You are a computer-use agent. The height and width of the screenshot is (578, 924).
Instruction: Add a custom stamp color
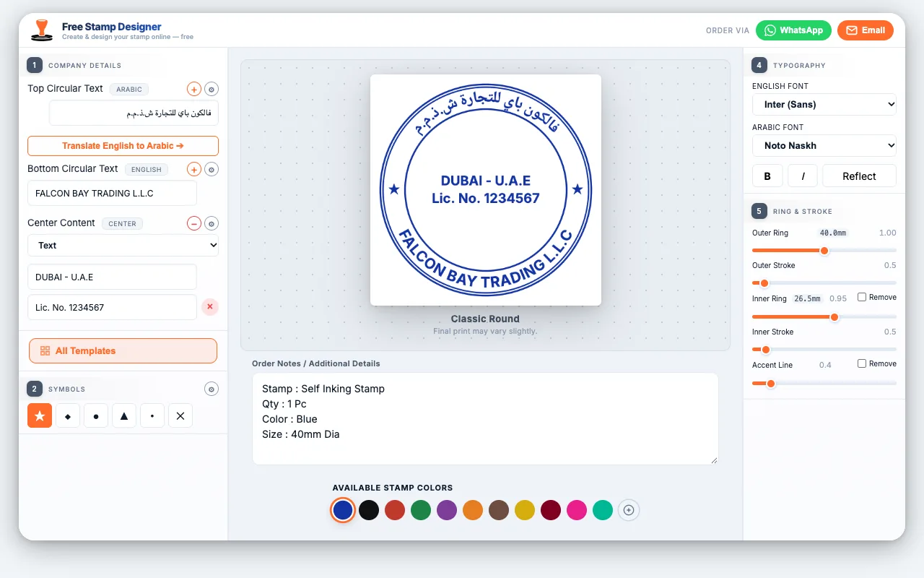629,510
